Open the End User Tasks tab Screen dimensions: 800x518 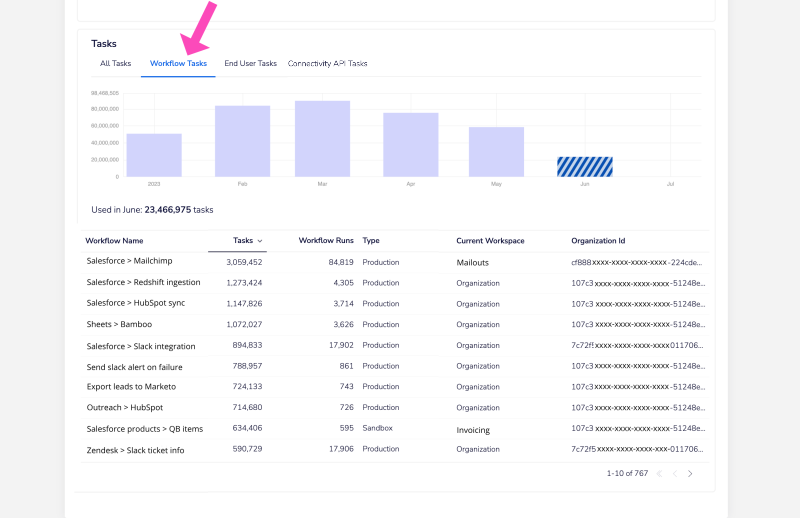pyautogui.click(x=251, y=63)
